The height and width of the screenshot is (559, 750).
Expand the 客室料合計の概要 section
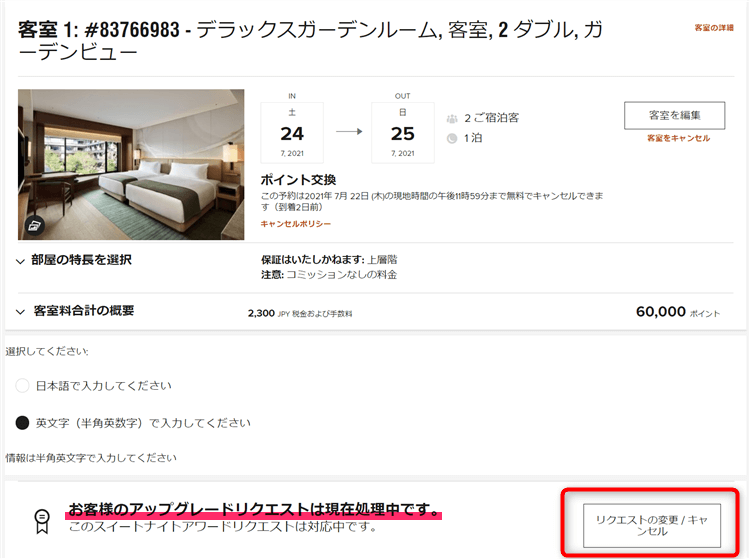pos(22,312)
